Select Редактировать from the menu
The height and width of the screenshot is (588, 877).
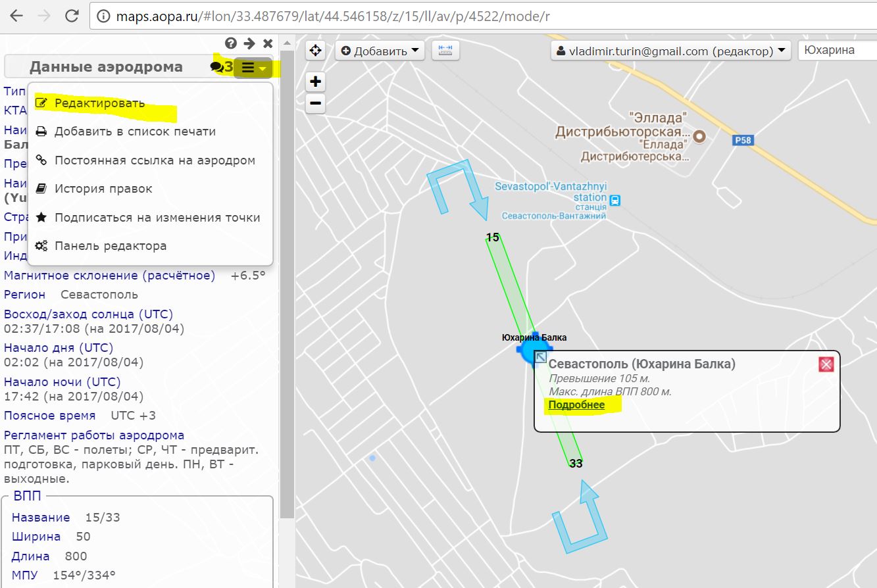[99, 103]
